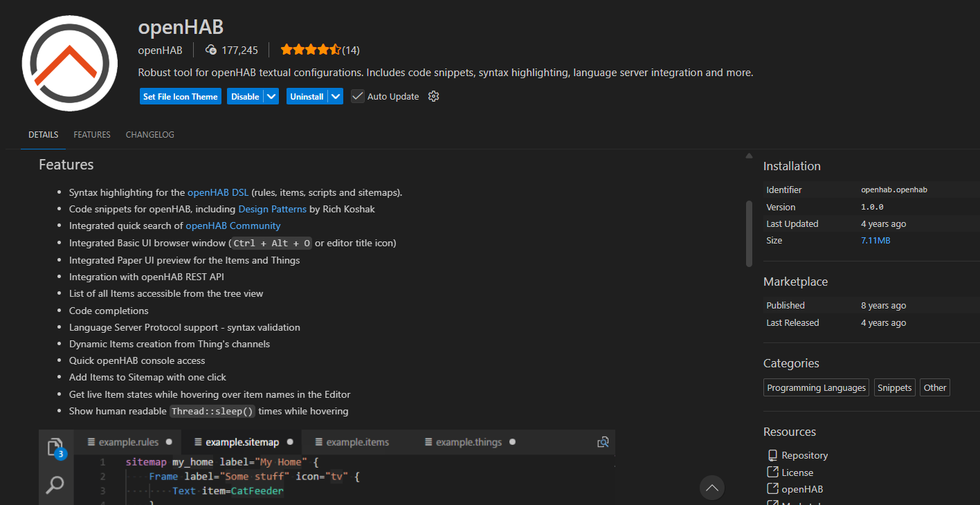Click the orange star rating
This screenshot has height=505, width=980.
click(x=310, y=50)
